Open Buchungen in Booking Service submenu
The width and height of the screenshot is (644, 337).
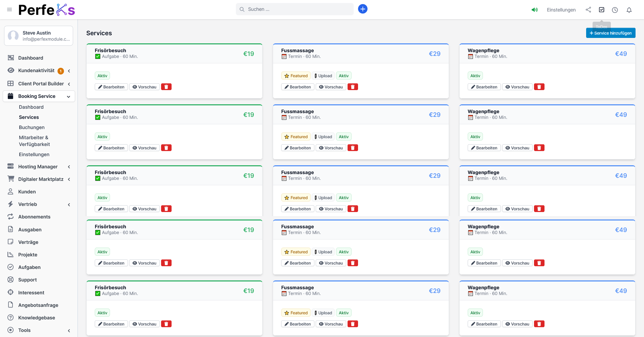[32, 127]
